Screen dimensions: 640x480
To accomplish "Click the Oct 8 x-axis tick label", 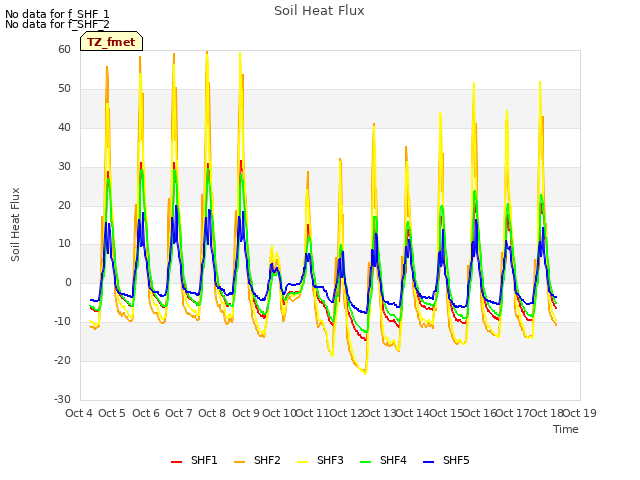I will tap(212, 413).
